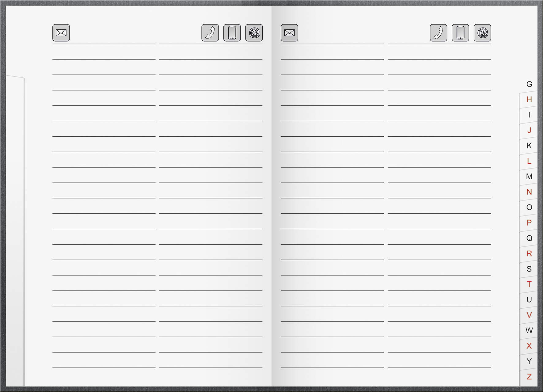
Task: Click the @ email icon on right page
Action: 482,33
